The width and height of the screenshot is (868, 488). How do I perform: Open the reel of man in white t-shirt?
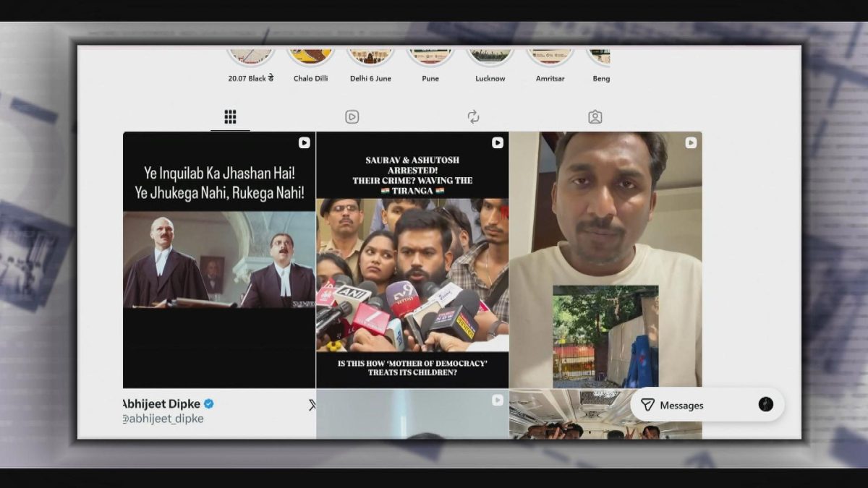tap(606, 260)
